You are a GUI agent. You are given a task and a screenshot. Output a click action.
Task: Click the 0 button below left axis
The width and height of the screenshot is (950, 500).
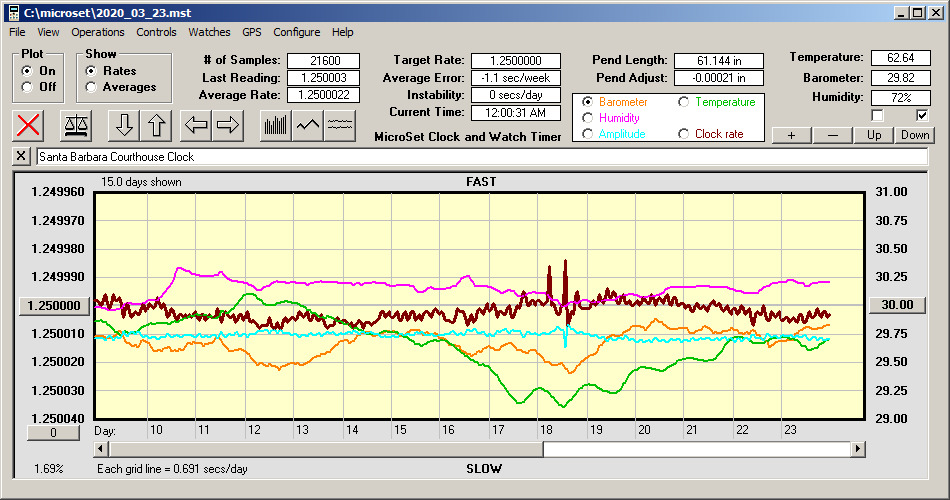click(x=53, y=433)
